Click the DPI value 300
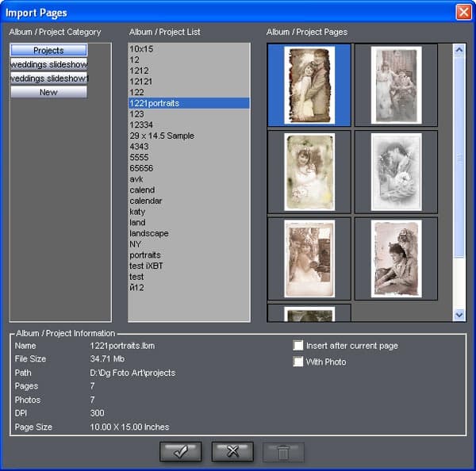Image resolution: width=476 pixels, height=471 pixels. click(97, 413)
